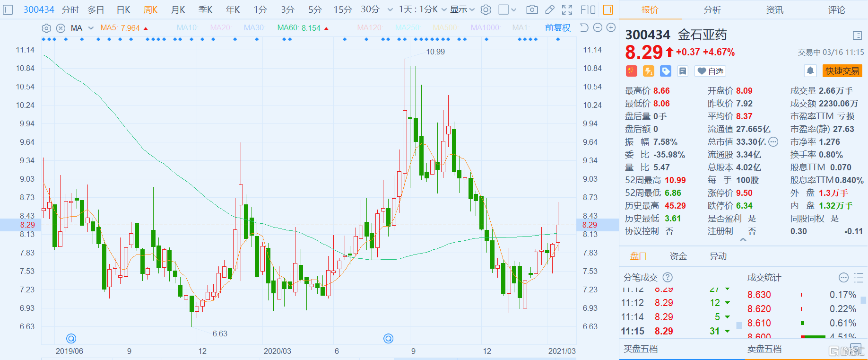Click 前复权 adjustment link
The width and height of the screenshot is (868, 360).
[x=558, y=28]
